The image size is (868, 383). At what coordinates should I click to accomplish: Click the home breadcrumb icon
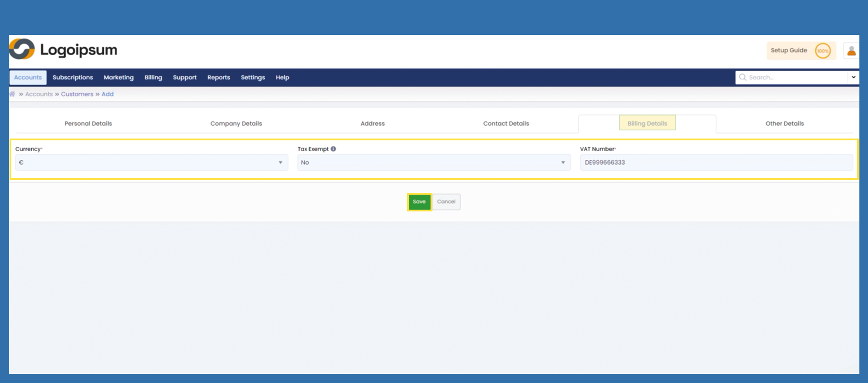[13, 94]
